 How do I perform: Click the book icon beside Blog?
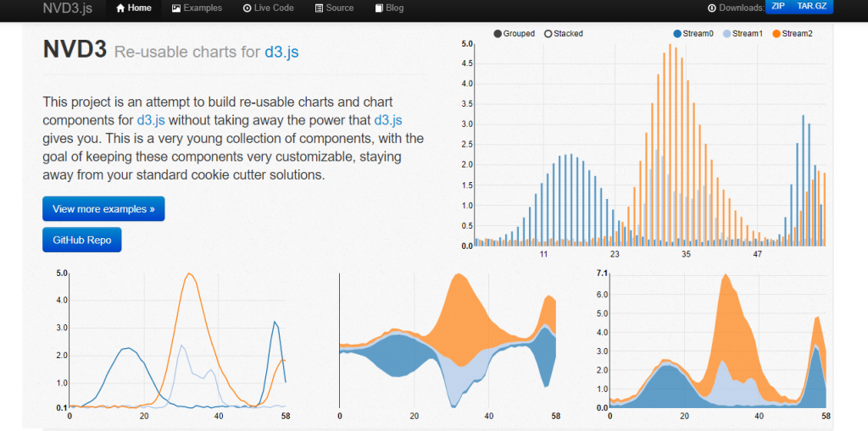point(379,8)
